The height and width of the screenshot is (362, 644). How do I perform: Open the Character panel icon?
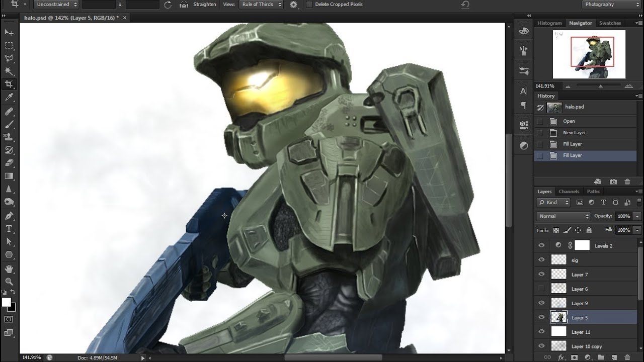coord(524,91)
